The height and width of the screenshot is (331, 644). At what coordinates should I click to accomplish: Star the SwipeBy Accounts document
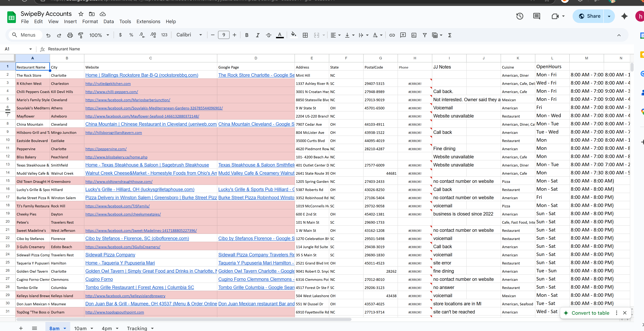click(x=81, y=14)
